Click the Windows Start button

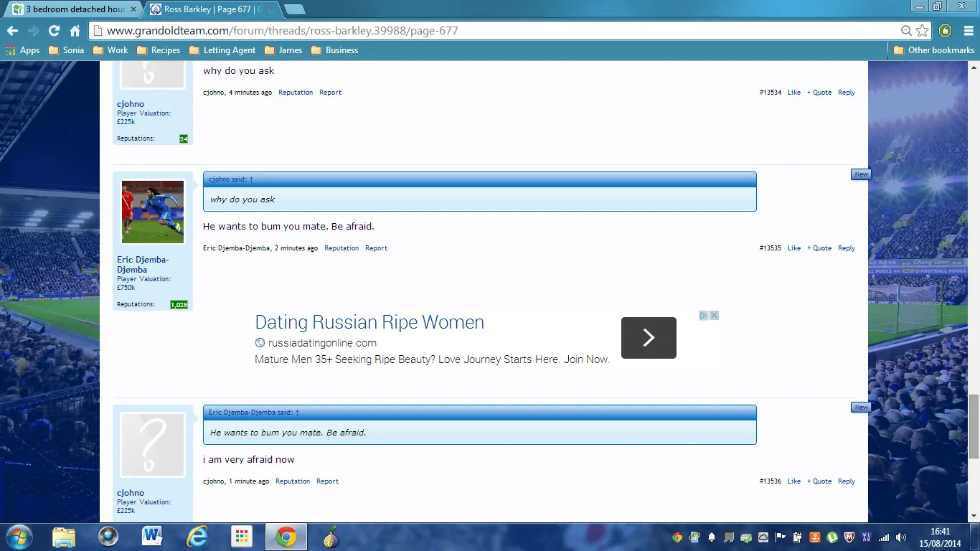[18, 537]
